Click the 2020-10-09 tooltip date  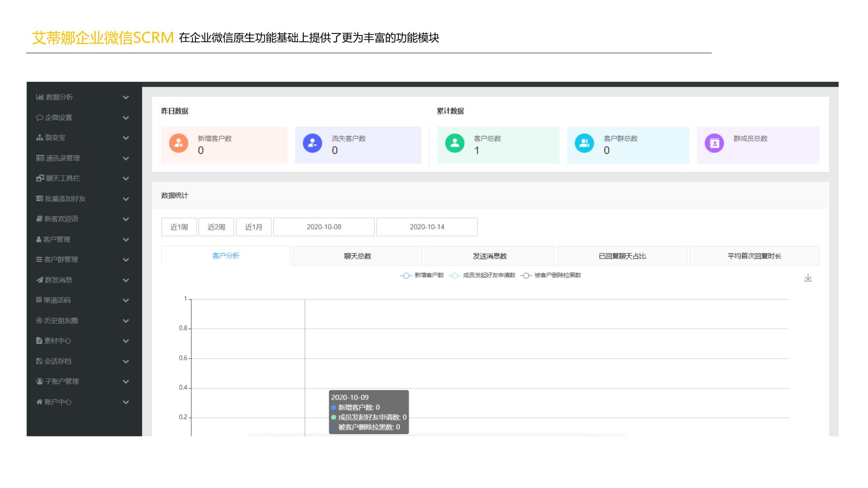pyautogui.click(x=350, y=398)
